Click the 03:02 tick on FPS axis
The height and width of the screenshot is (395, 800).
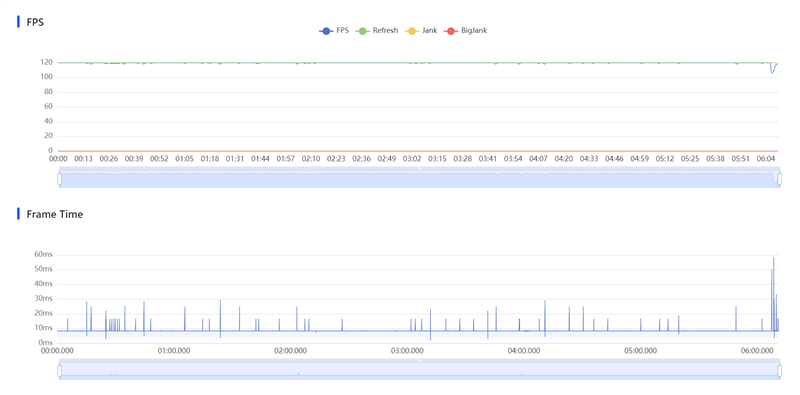(x=412, y=159)
